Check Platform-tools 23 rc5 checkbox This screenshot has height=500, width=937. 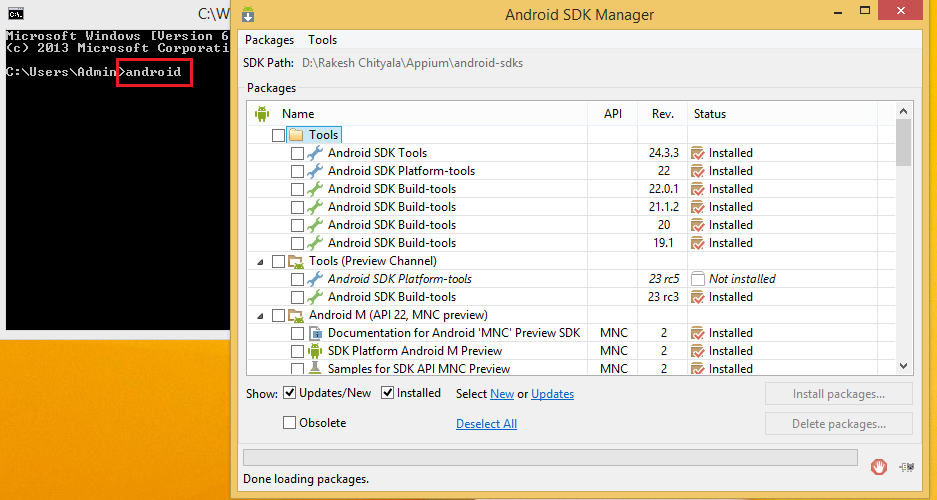click(297, 278)
